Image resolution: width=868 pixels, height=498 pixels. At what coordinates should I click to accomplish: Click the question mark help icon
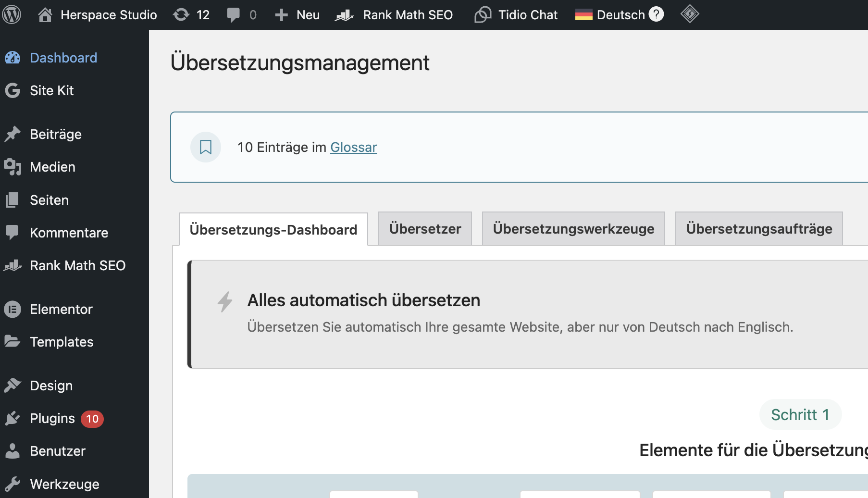click(656, 14)
